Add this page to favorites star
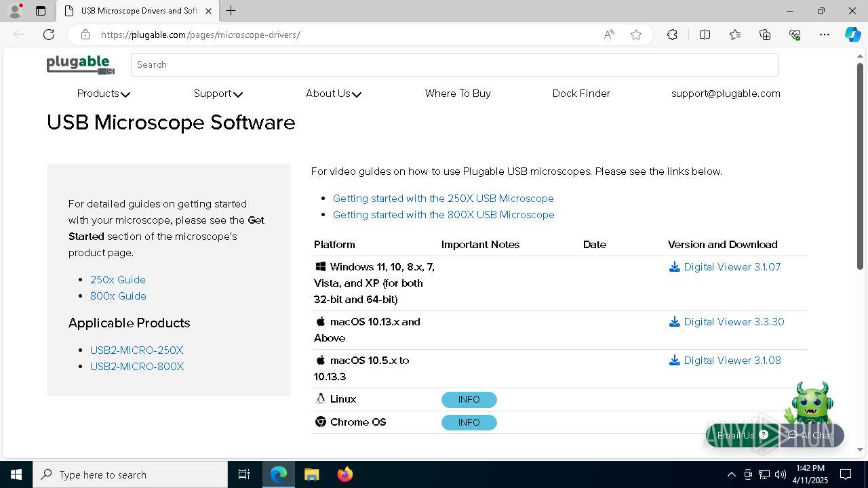The width and height of the screenshot is (868, 488). coord(636,35)
